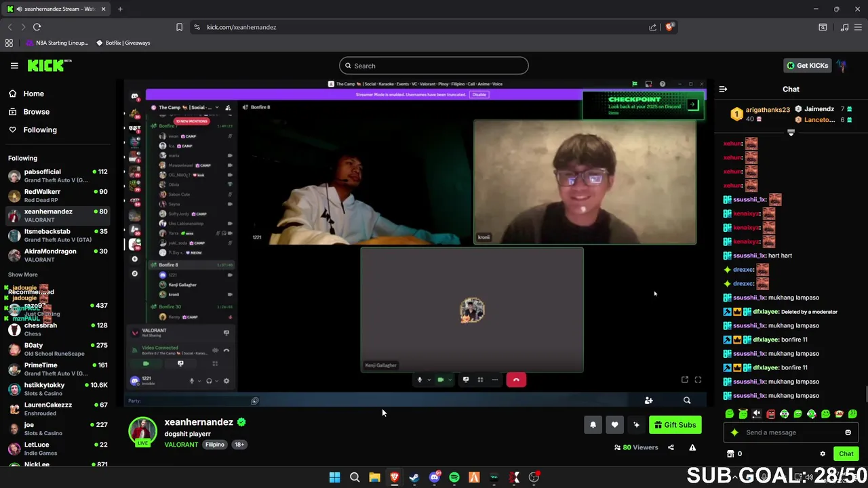The width and height of the screenshot is (868, 488).
Task: Open LaurenCakezzz recommended channel
Action: click(57, 409)
